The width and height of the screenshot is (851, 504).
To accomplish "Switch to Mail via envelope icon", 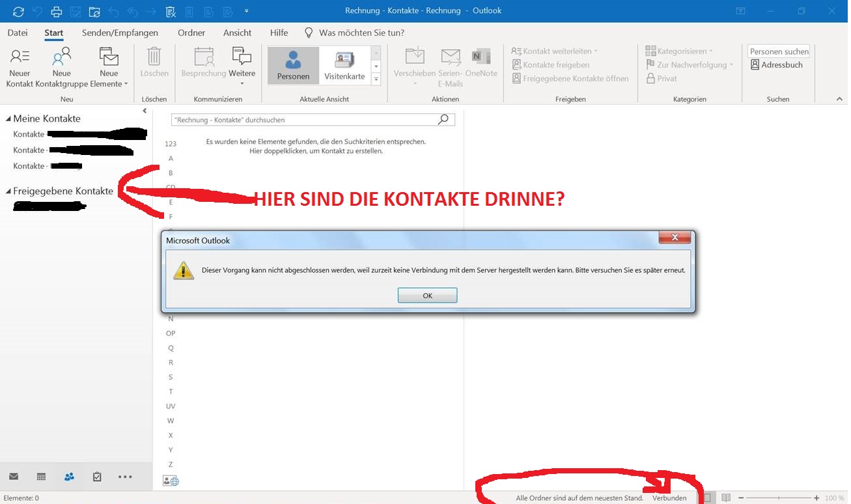I will point(13,477).
